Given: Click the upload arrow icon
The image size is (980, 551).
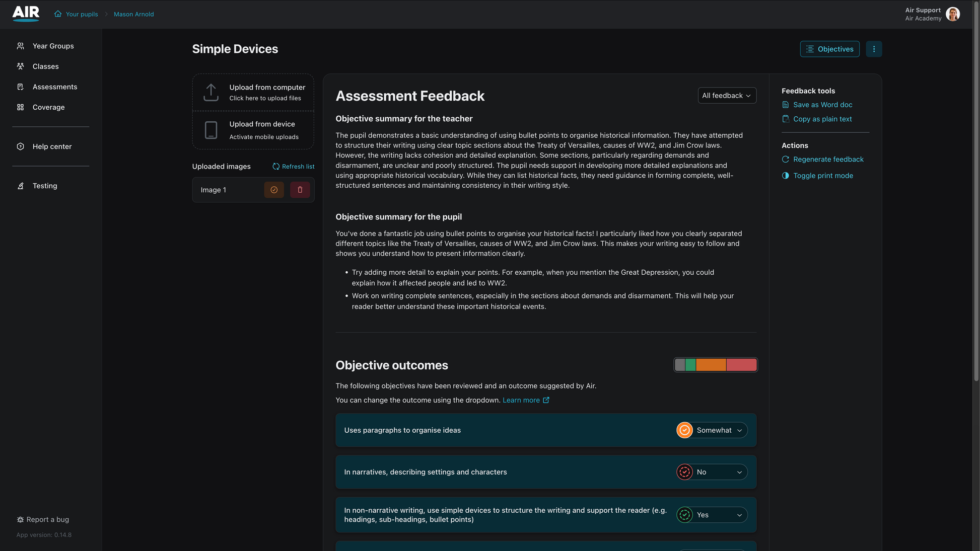Looking at the screenshot, I should coord(211,93).
